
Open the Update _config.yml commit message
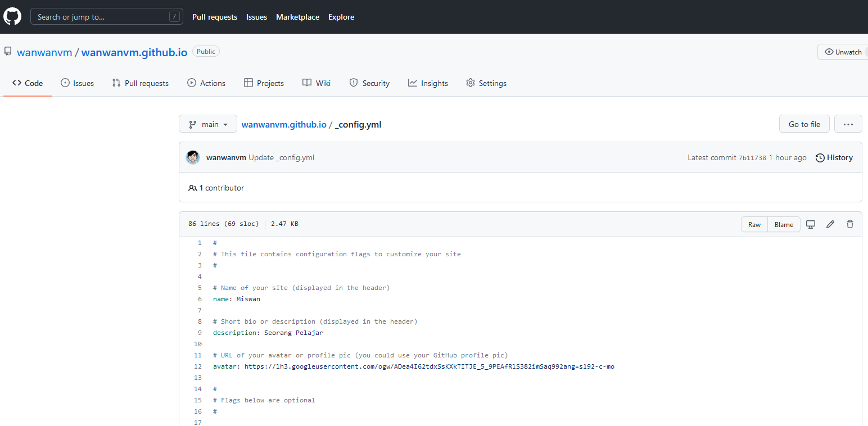point(281,157)
